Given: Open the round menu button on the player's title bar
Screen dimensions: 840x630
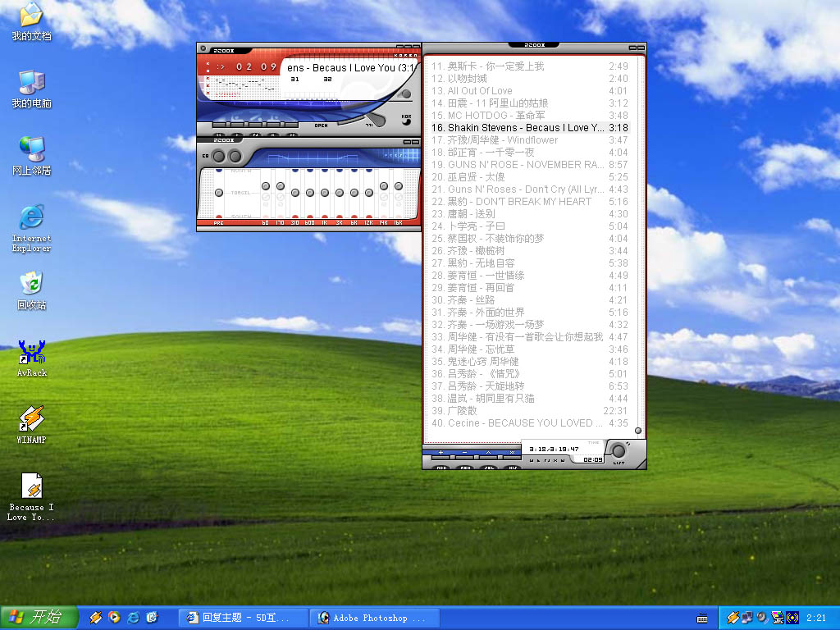Looking at the screenshot, I should tap(203, 48).
